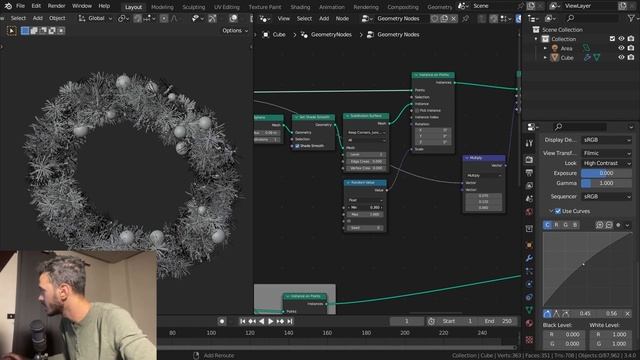
Task: Open the Output properties tab icon
Action: coord(529,172)
